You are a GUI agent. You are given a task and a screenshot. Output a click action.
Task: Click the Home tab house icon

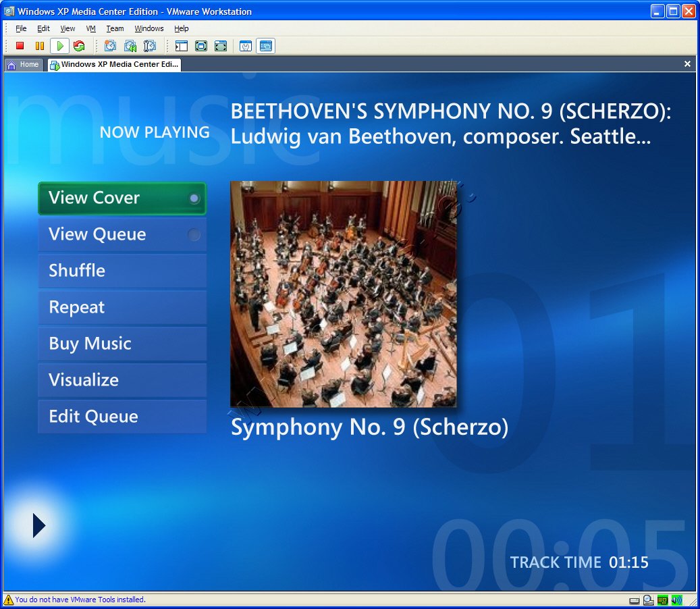pyautogui.click(x=11, y=65)
